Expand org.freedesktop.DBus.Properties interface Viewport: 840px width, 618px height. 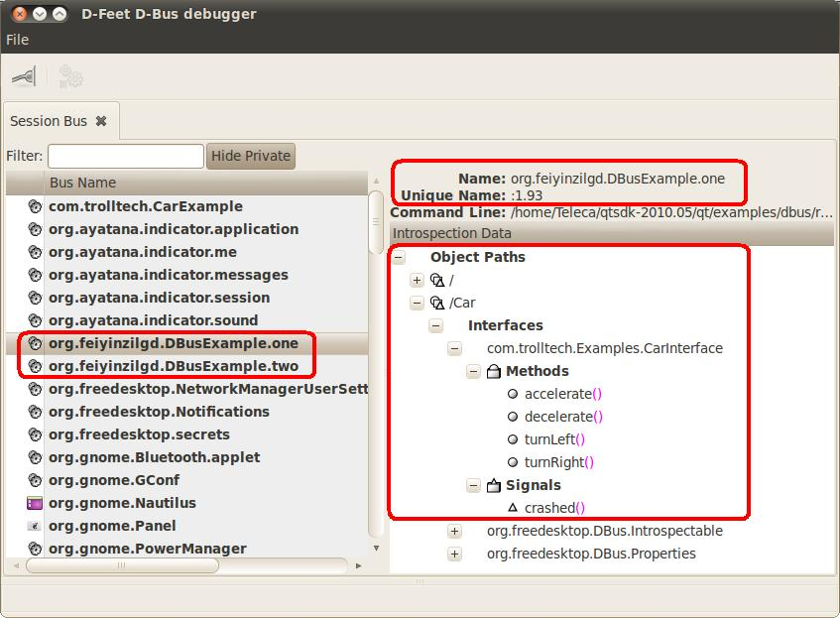click(454, 554)
